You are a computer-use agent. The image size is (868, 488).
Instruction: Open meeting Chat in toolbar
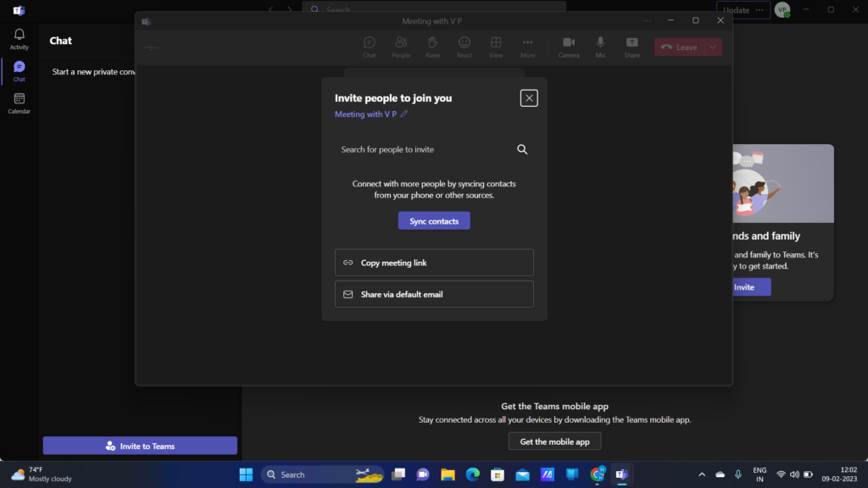click(370, 47)
